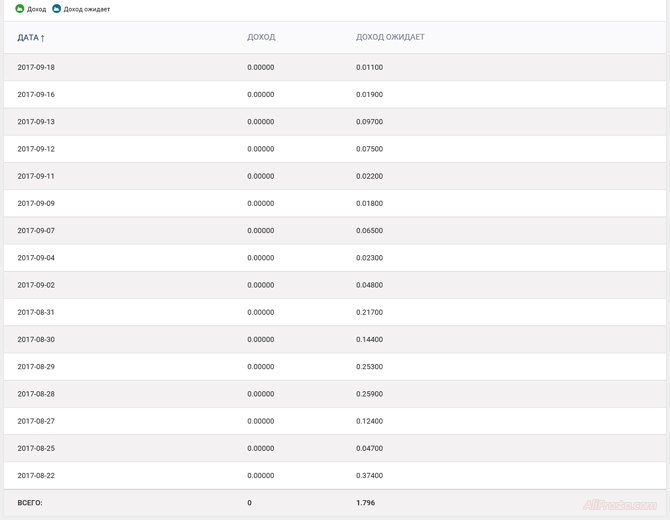This screenshot has width=670, height=520.
Task: Select the 2017-09-12 date cell
Action: point(36,149)
